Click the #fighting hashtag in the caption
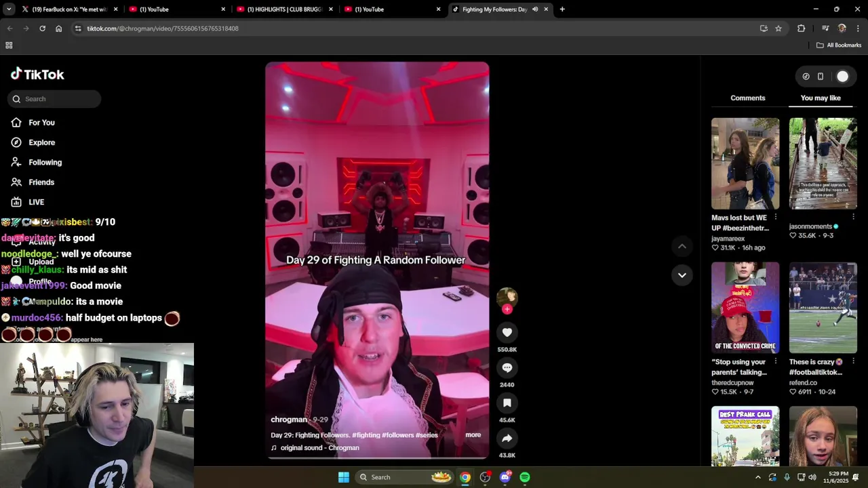 [x=366, y=435]
